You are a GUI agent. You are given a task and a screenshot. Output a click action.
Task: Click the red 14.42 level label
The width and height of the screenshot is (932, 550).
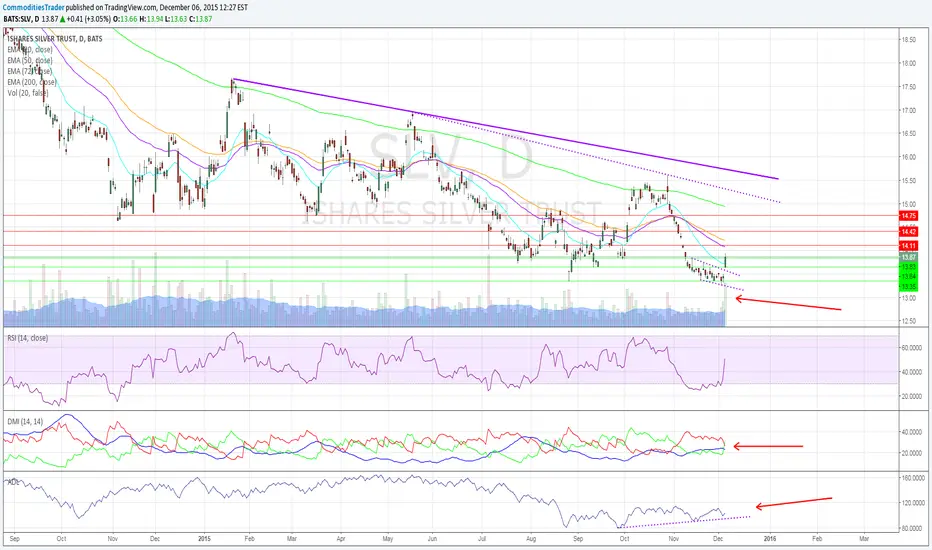(909, 231)
